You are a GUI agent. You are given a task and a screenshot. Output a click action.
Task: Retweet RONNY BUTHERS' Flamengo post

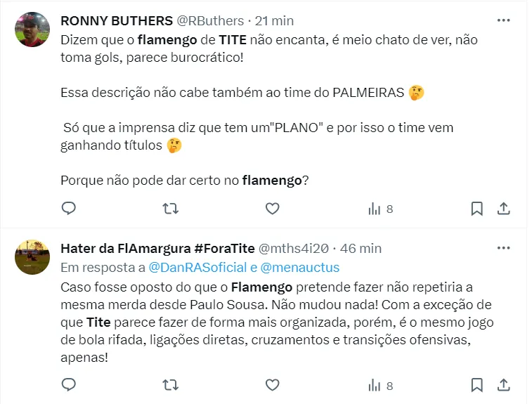click(170, 209)
